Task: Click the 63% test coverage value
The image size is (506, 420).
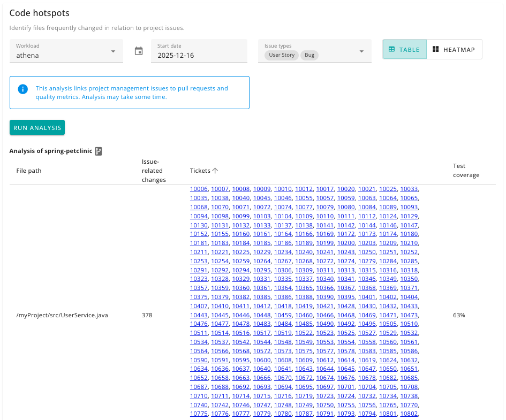Action: (x=459, y=315)
